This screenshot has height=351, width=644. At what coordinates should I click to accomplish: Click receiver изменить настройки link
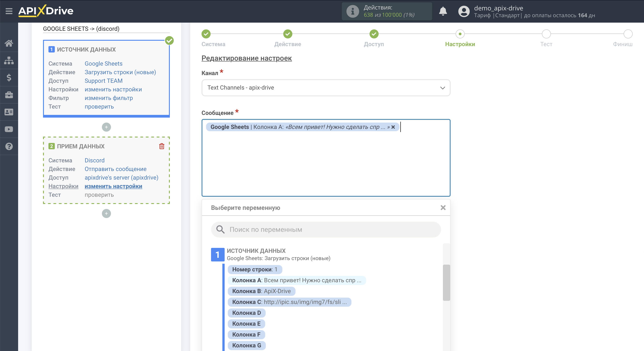click(113, 186)
